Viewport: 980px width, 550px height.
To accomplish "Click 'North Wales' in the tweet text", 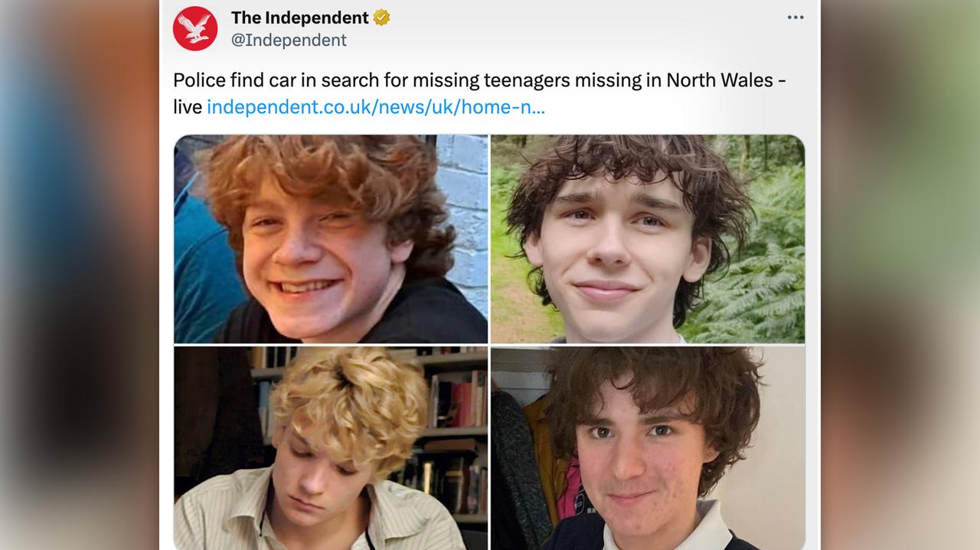I will 720,80.
